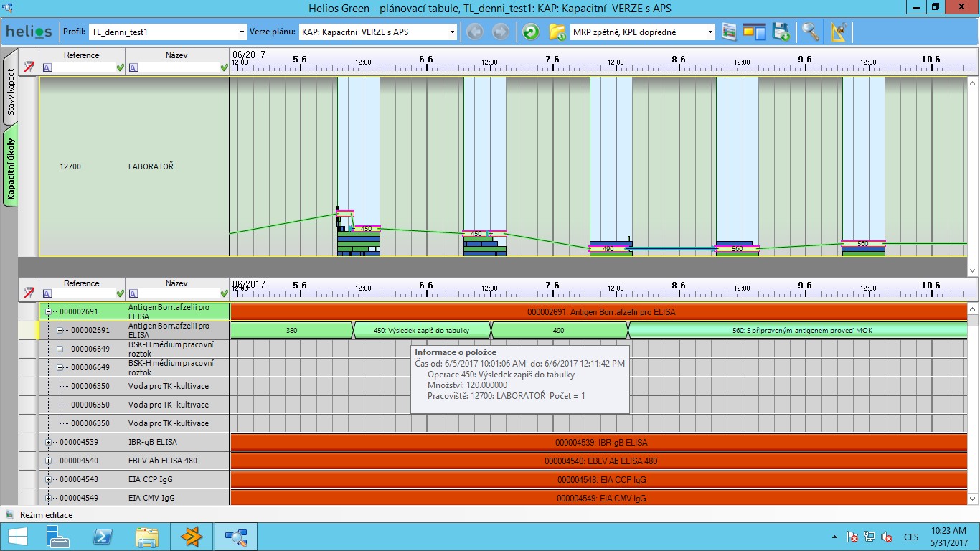Click 7.6. date in the upper timeline

click(x=552, y=59)
